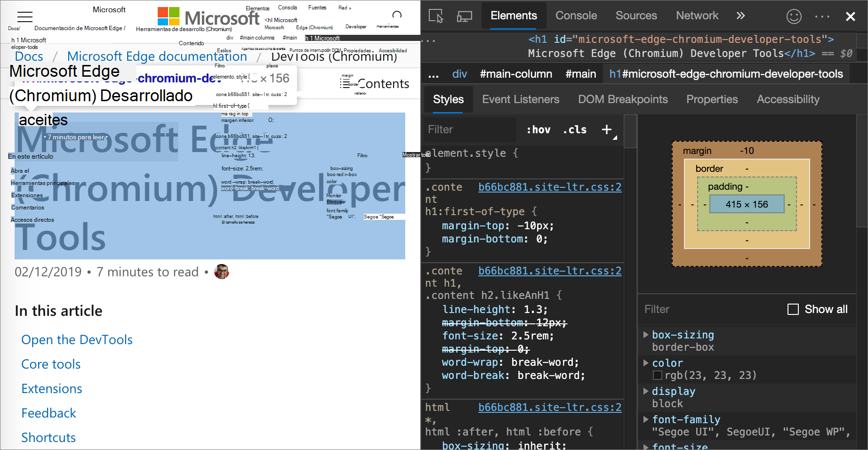Show more DevTools tabs with chevron

tap(740, 16)
